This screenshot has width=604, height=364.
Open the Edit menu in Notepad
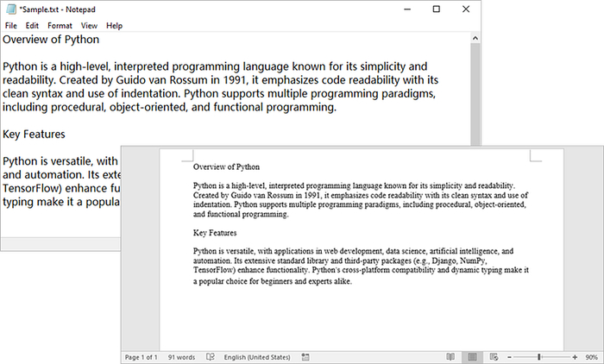[x=32, y=26]
